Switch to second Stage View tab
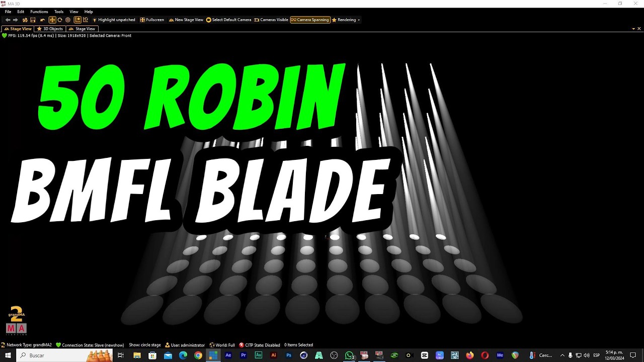 pyautogui.click(x=82, y=29)
